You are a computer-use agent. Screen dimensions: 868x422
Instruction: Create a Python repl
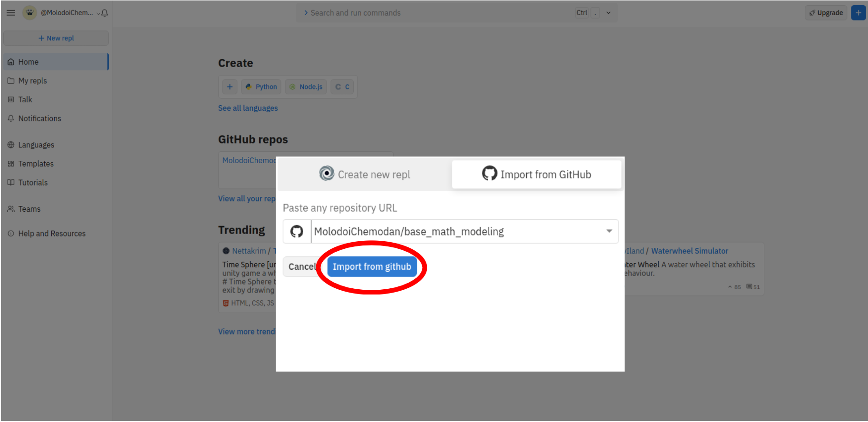tap(261, 87)
